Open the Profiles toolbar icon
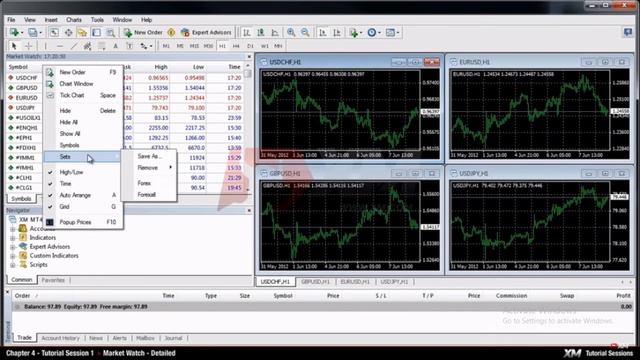640x360 pixels. point(33,32)
